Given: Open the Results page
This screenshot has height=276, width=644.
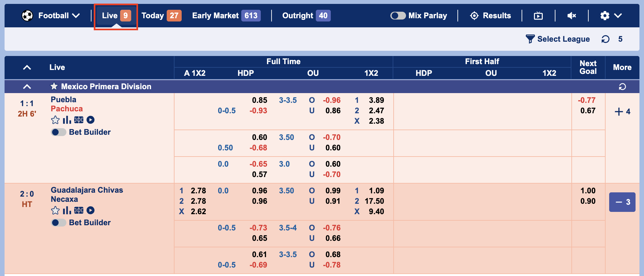Looking at the screenshot, I should click(x=490, y=16).
